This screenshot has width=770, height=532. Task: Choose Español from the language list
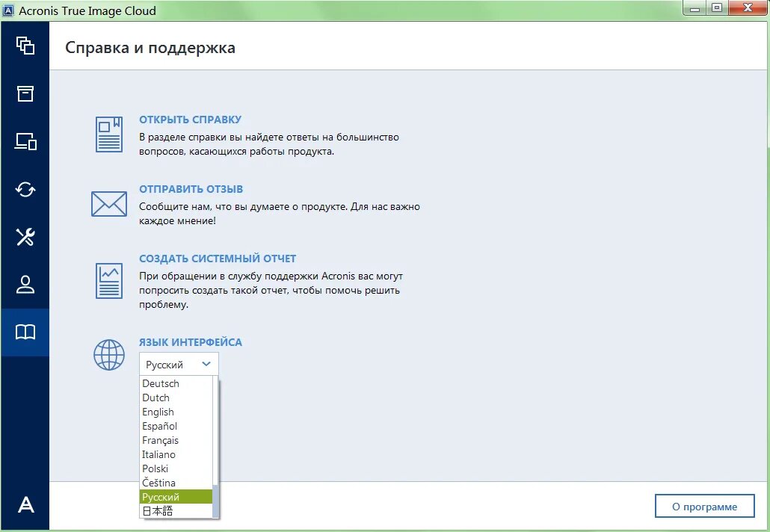pyautogui.click(x=176, y=426)
